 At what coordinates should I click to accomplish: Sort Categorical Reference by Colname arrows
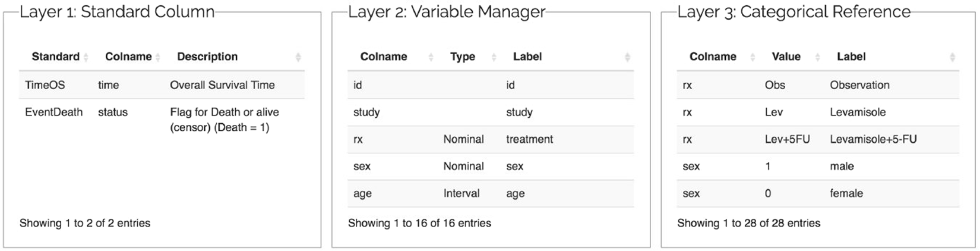[753, 57]
